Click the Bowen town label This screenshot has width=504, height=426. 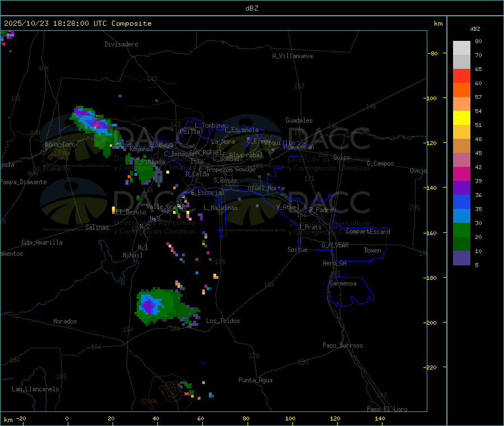pyautogui.click(x=373, y=250)
